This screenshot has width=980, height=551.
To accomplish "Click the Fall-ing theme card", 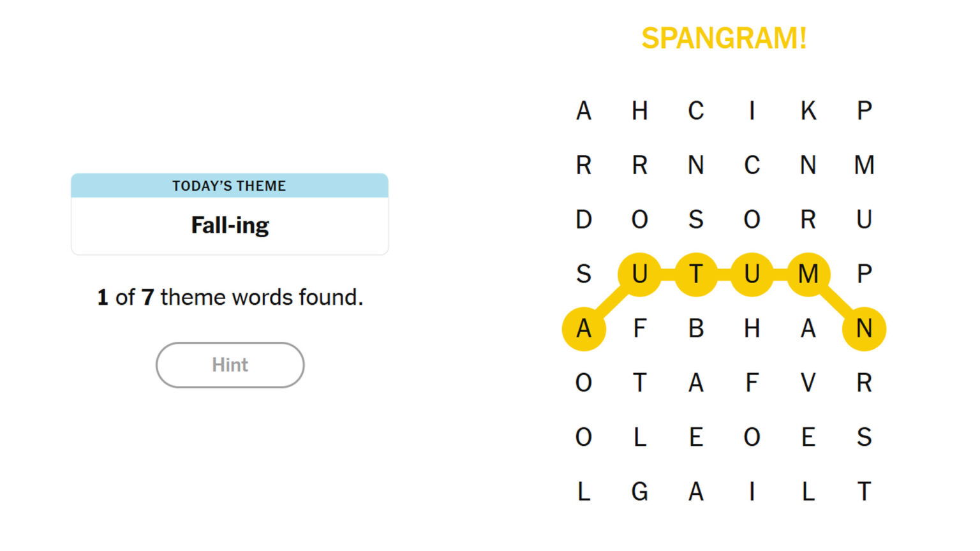I will 230,225.
